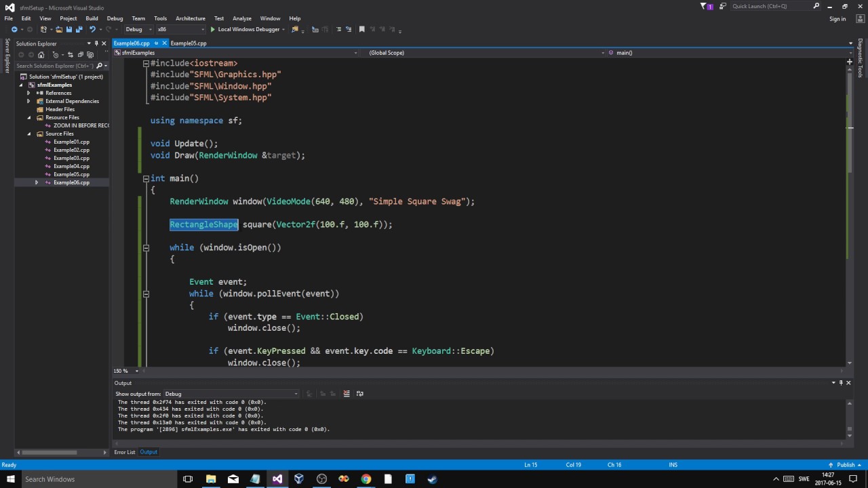Viewport: 868px width, 488px height.
Task: Expand the Example06.cpp tree node
Action: click(37, 182)
